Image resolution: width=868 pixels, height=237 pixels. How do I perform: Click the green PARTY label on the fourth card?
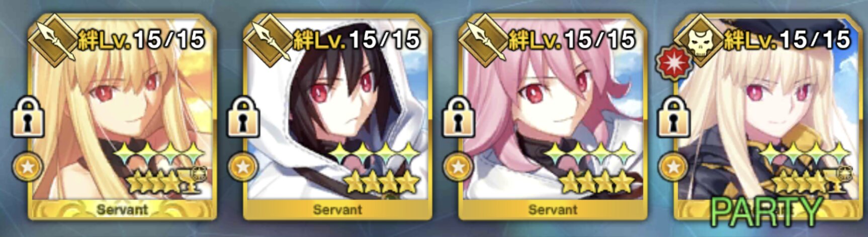click(x=766, y=212)
